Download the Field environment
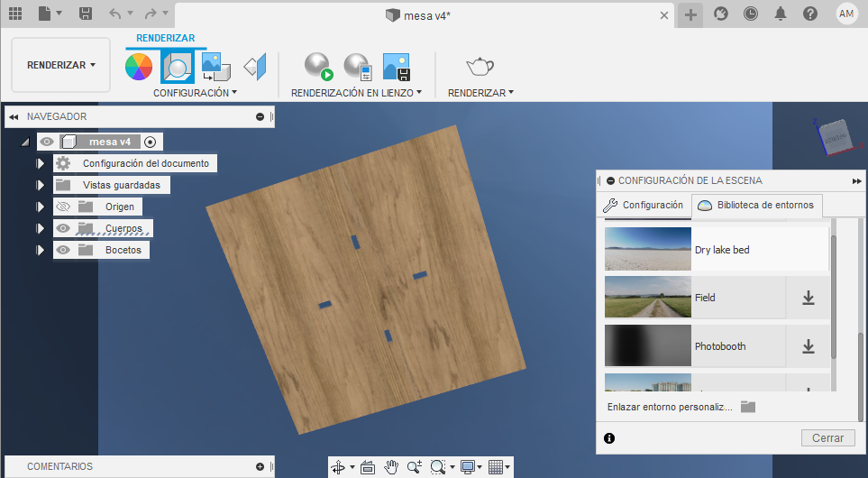Screen dimensions: 868x478 [x=809, y=298]
